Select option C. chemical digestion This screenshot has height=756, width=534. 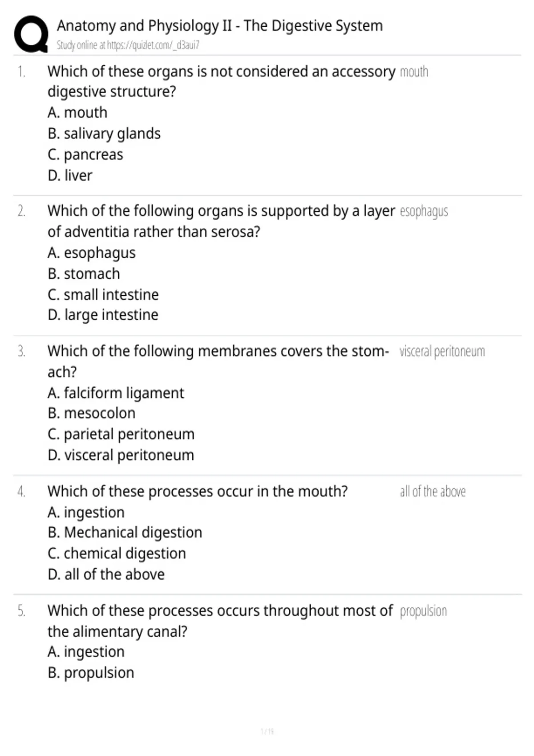(117, 553)
